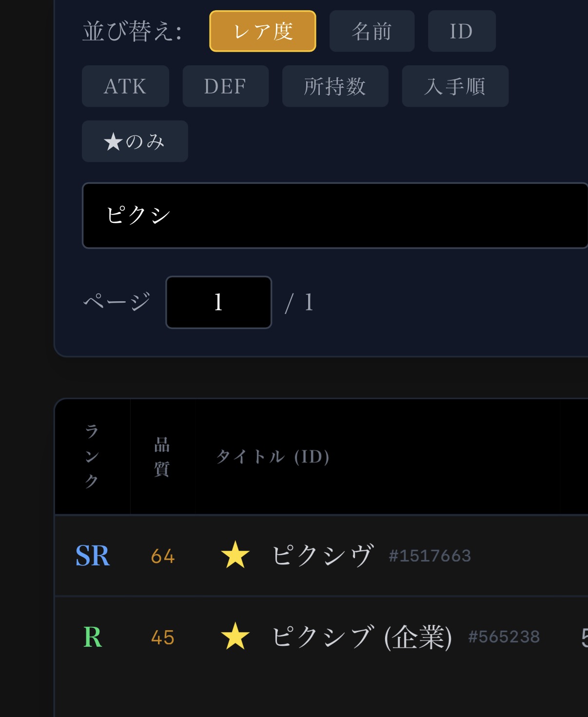588x717 pixels.
Task: Click the ランク column header
Action: [x=92, y=456]
